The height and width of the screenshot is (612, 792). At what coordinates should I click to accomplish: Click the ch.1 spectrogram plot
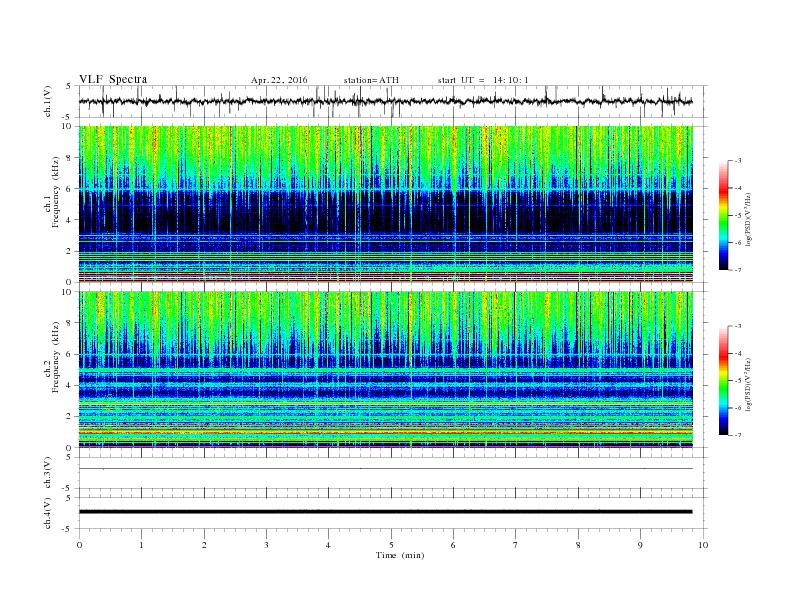386,204
